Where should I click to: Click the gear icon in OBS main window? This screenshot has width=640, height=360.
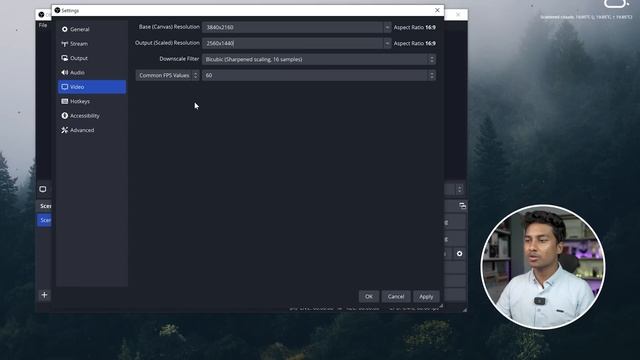pos(460,253)
